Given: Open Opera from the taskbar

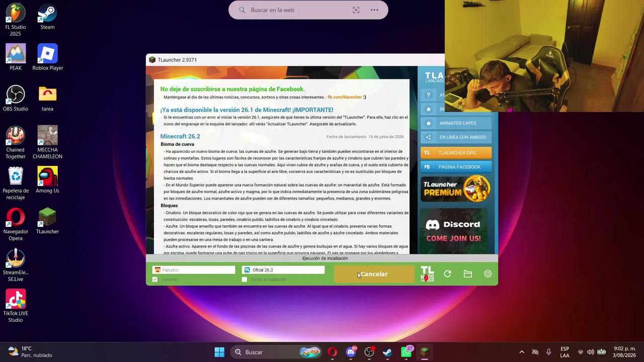Looking at the screenshot, I should pos(332,352).
